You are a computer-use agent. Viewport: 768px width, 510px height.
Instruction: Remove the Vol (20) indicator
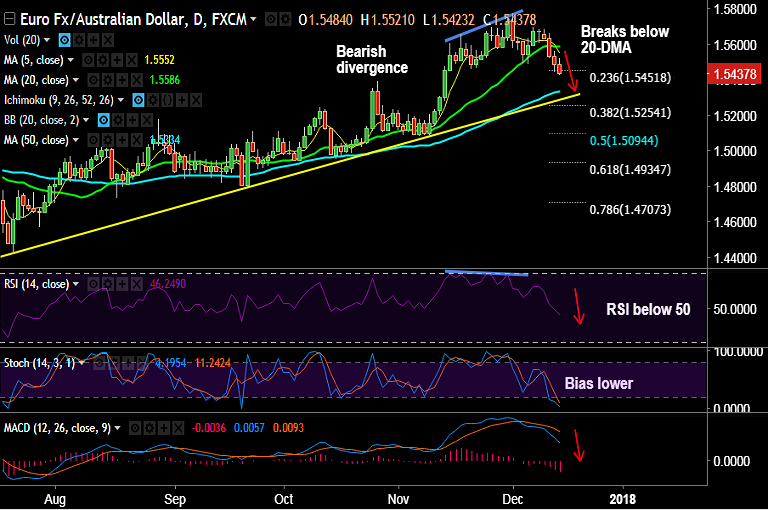coord(108,40)
